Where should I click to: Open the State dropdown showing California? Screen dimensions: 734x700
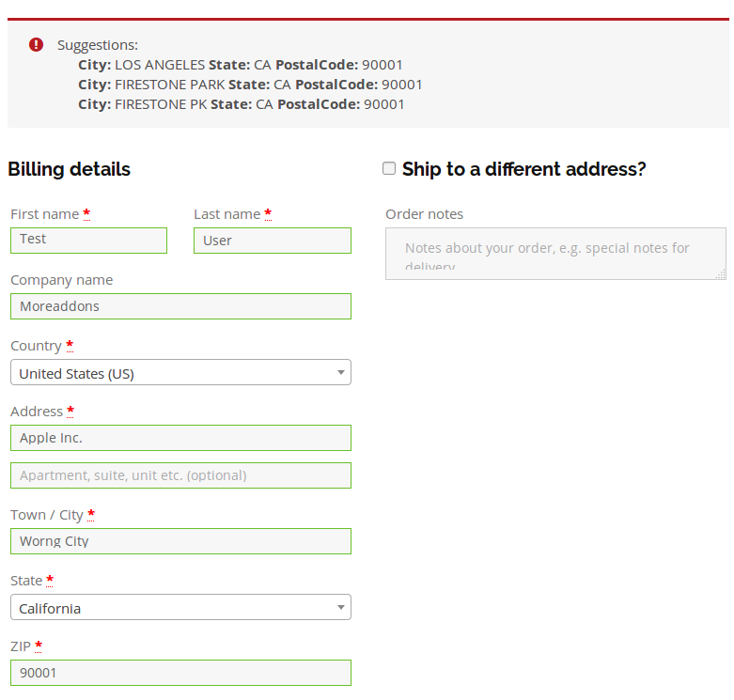point(180,607)
